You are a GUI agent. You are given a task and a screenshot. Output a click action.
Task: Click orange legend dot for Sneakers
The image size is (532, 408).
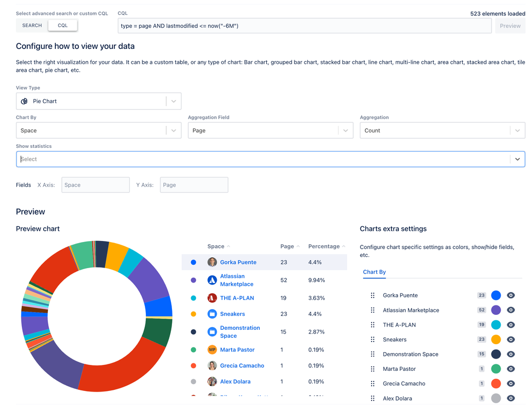193,314
